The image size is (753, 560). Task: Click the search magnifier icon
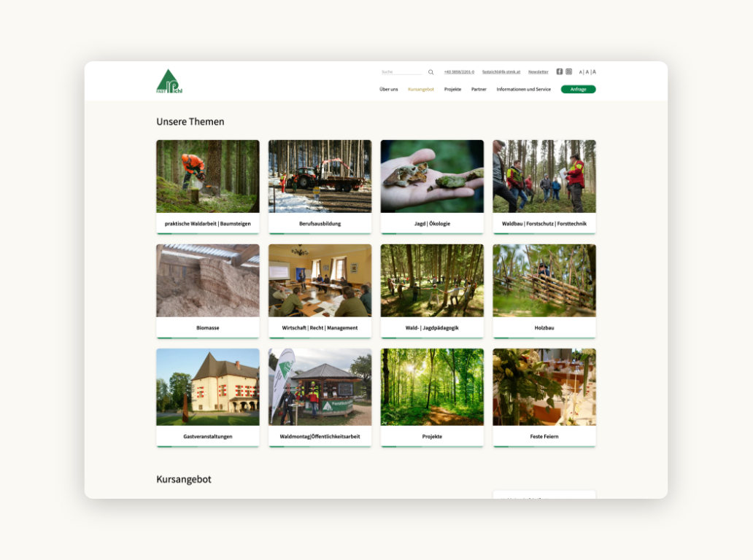(x=430, y=72)
